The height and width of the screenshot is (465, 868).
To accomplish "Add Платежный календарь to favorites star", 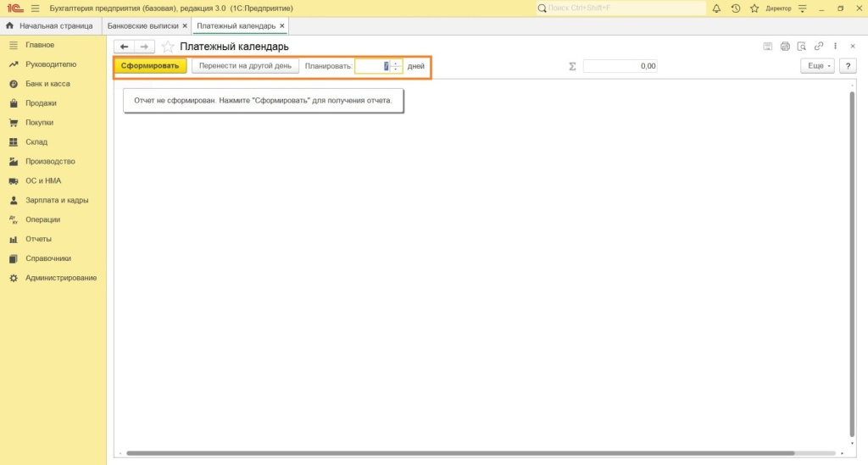I will tap(168, 47).
